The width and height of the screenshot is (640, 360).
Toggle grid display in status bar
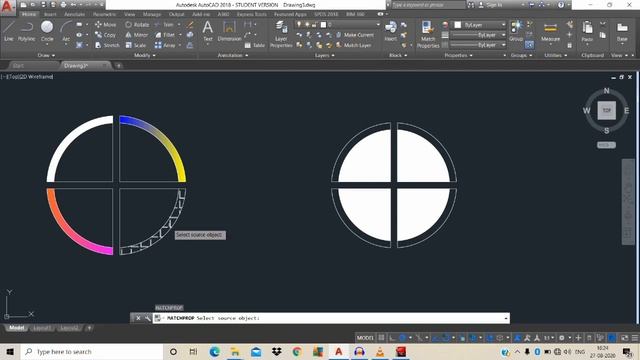click(381, 338)
